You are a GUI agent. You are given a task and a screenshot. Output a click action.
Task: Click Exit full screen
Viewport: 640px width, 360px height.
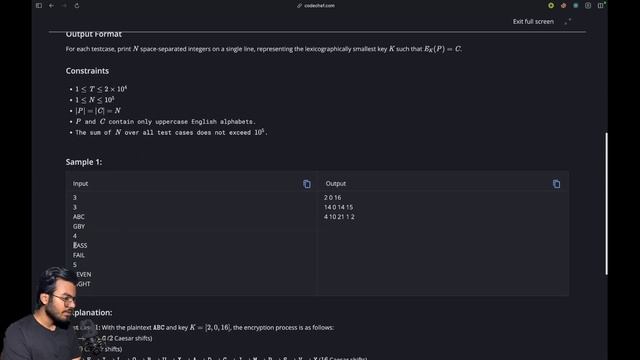tap(533, 22)
